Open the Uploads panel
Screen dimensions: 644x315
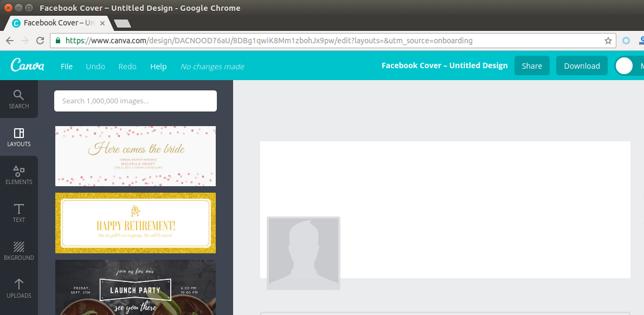click(19, 288)
